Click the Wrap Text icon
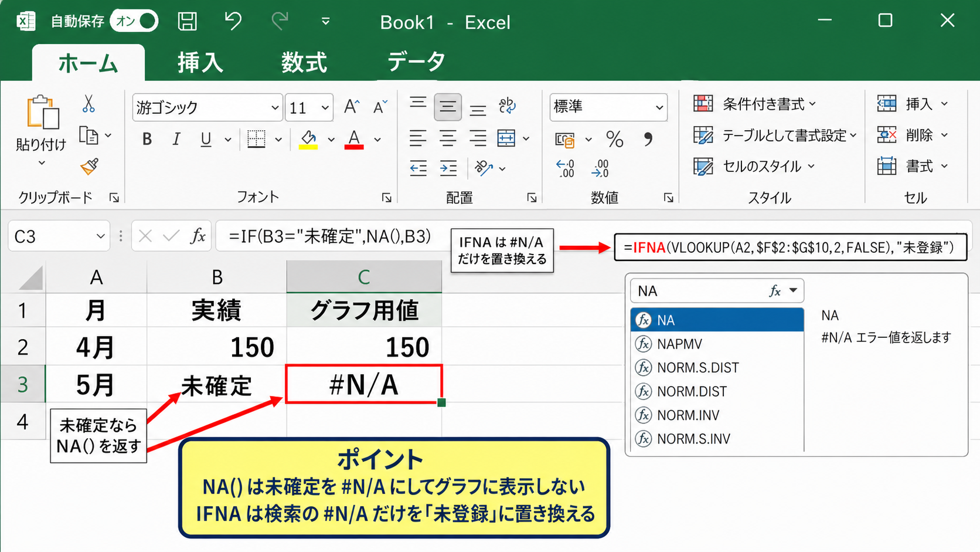 click(507, 106)
